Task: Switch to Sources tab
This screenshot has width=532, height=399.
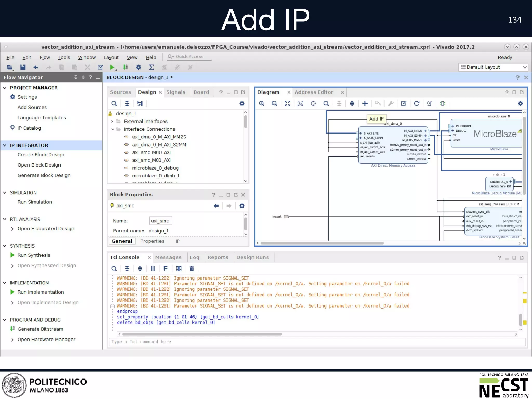Action: pos(121,92)
